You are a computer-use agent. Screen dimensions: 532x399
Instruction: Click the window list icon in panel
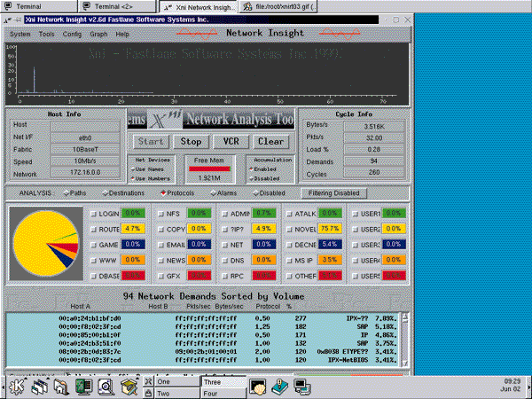(x=39, y=386)
